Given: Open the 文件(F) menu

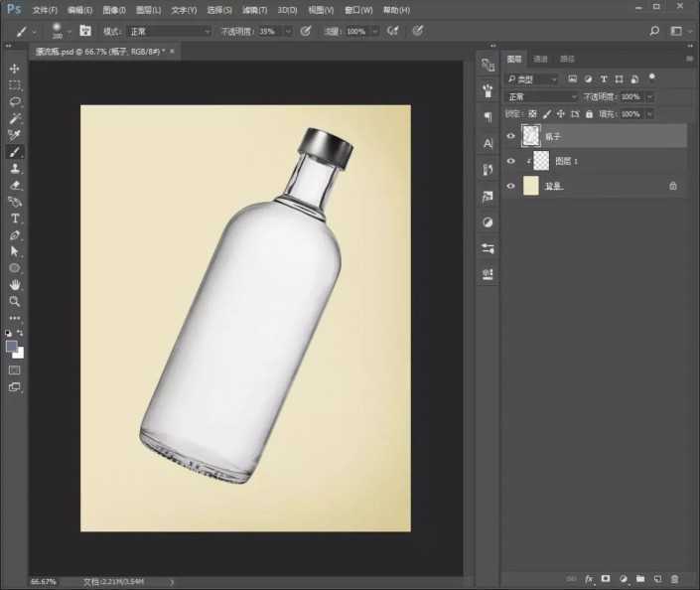Looking at the screenshot, I should coord(45,10).
